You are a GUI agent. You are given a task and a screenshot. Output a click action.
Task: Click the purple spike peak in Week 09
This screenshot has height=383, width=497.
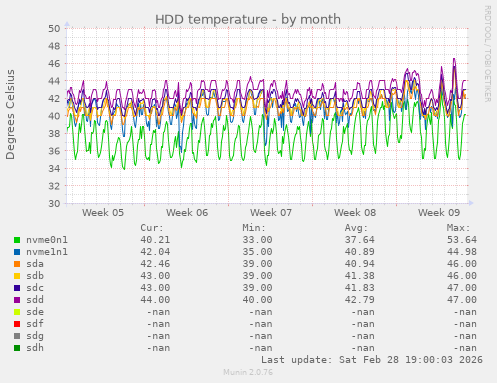[x=454, y=59]
